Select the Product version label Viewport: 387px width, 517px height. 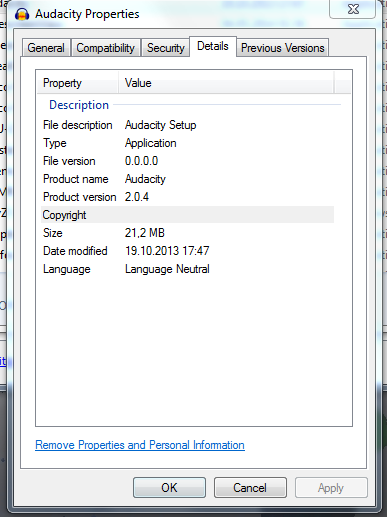point(80,197)
